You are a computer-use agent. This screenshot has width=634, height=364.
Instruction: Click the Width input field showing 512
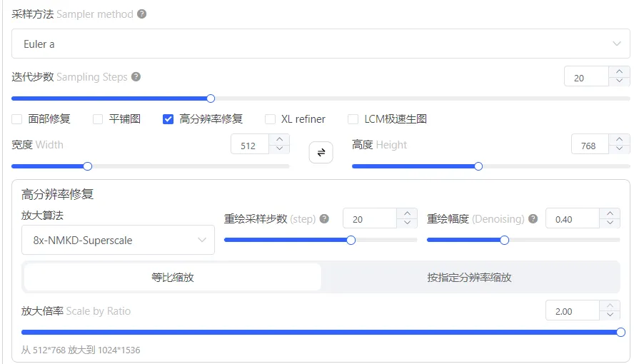pos(250,146)
